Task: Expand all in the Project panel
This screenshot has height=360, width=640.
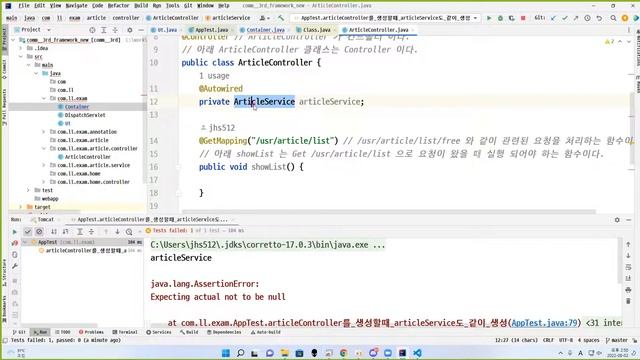Action: 104,30
